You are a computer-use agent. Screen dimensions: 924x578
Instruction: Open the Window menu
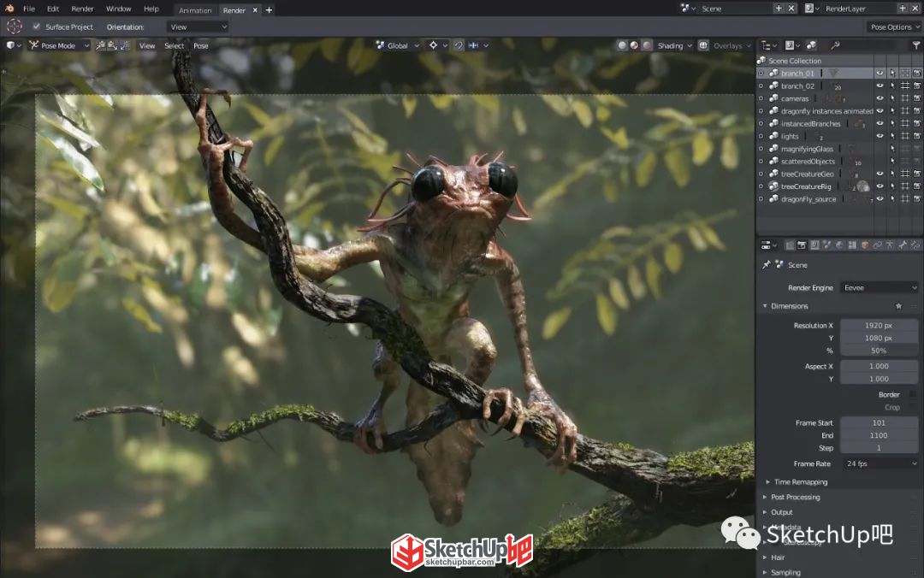click(x=118, y=9)
